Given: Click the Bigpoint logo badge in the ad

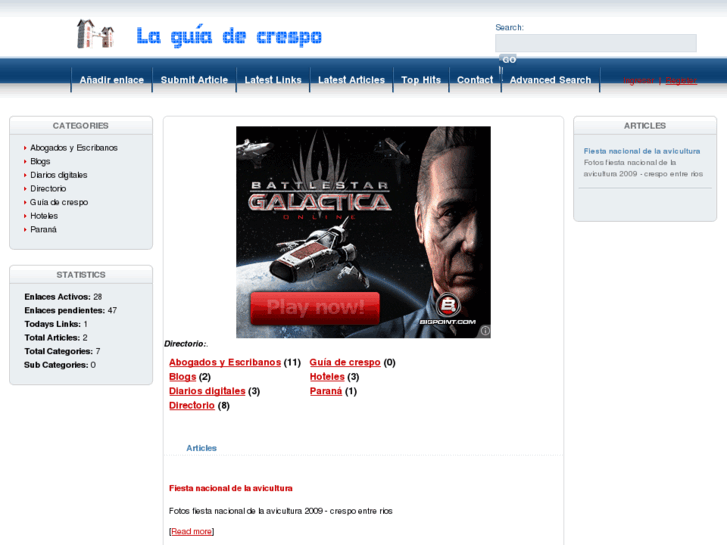Looking at the screenshot, I should click(x=448, y=305).
